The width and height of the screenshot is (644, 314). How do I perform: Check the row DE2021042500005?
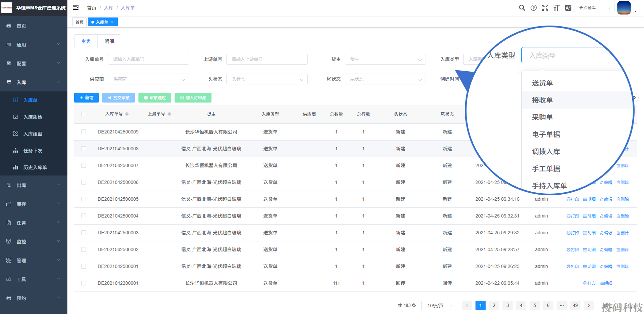(84, 199)
